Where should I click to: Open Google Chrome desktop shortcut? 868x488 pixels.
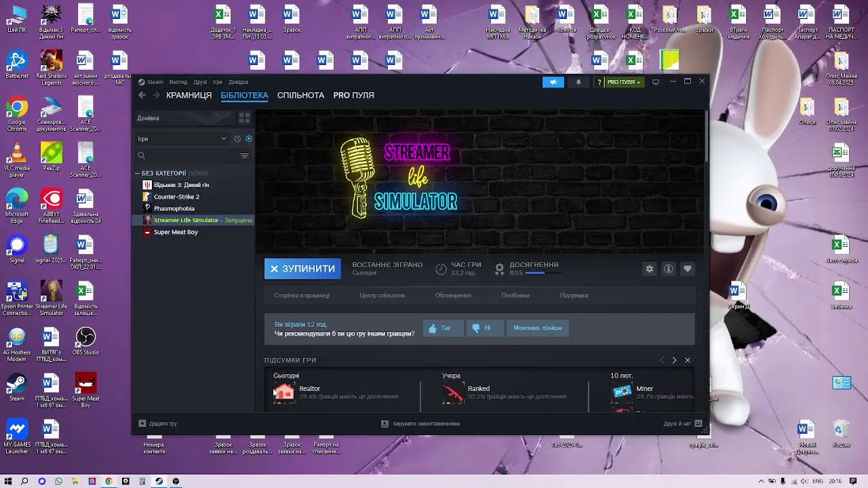(x=17, y=115)
